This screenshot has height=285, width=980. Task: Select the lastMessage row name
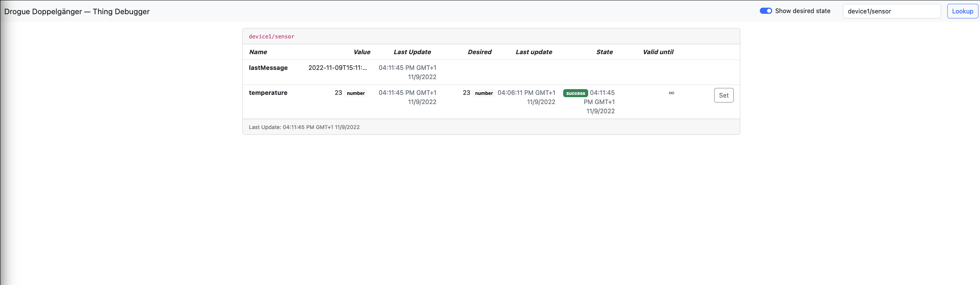click(268, 68)
